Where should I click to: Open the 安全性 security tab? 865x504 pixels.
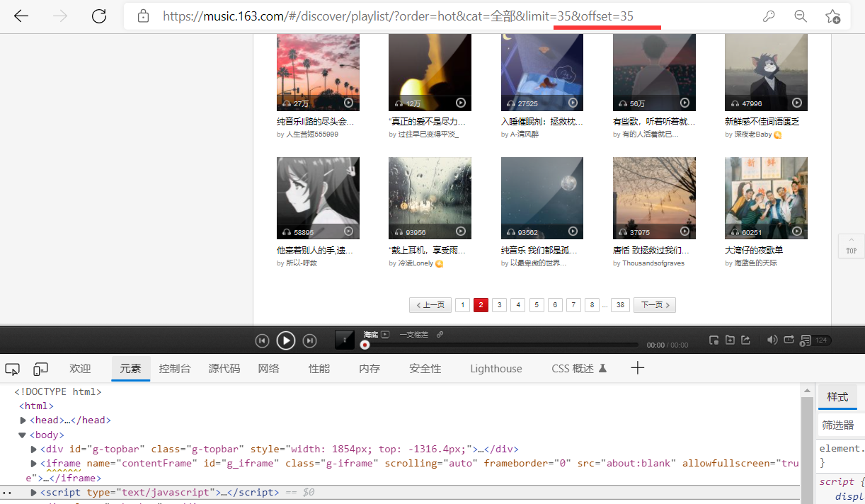425,369
